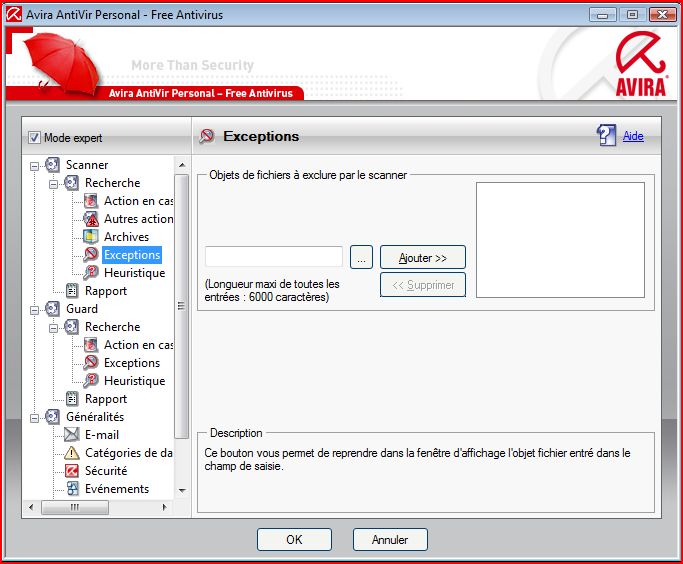Image resolution: width=683 pixels, height=564 pixels.
Task: Click the Guard gear icon
Action: pyautogui.click(x=52, y=309)
